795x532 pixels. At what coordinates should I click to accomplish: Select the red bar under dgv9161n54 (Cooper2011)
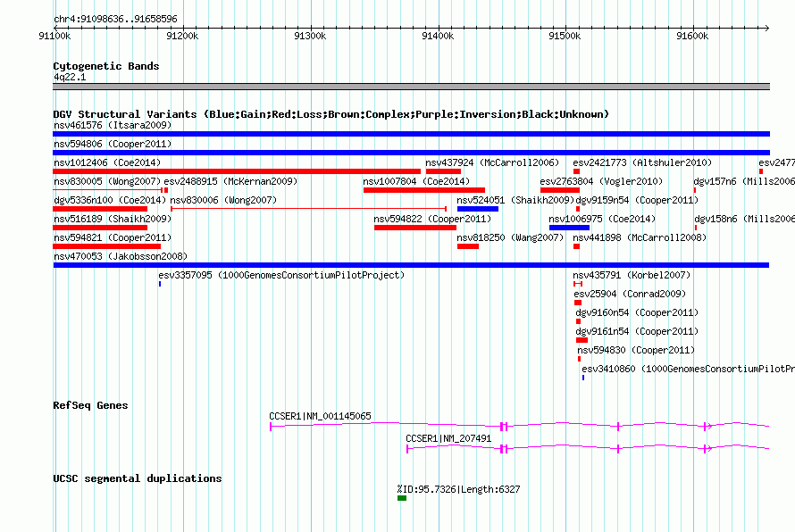[582, 340]
